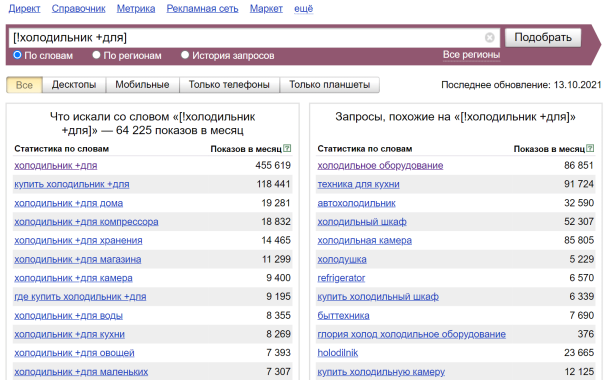
Task: Select the История запросов radio button
Action: (x=185, y=55)
